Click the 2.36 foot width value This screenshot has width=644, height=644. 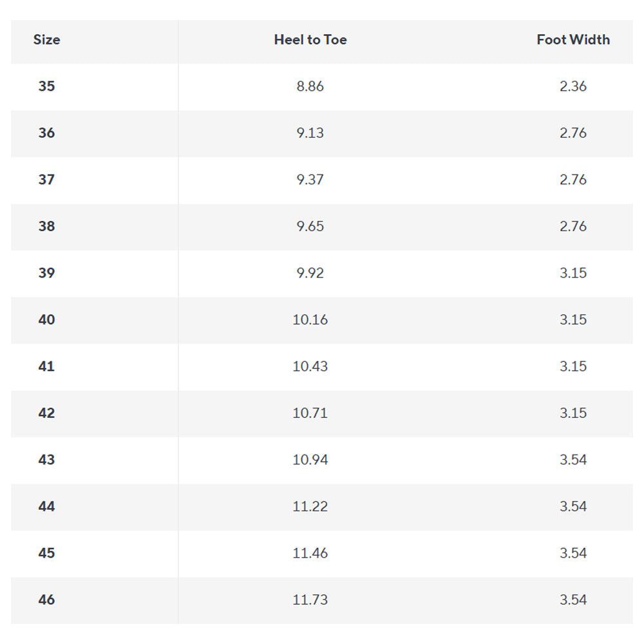click(573, 86)
